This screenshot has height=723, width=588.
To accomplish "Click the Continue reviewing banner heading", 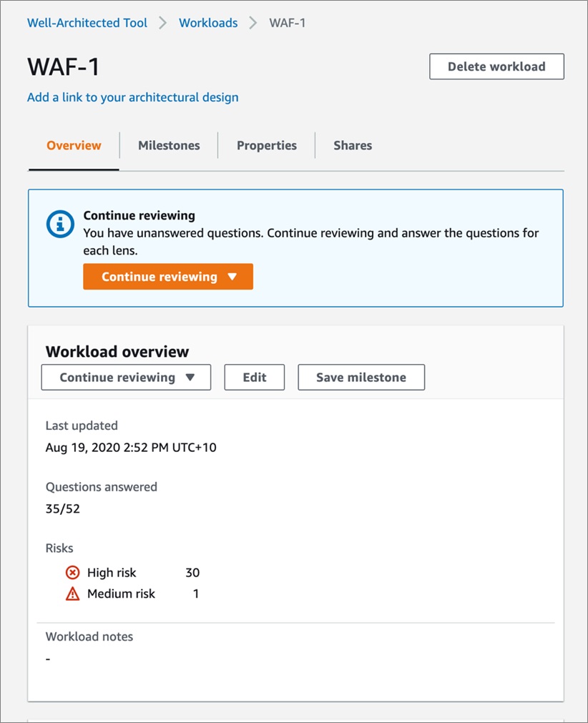I will tap(139, 215).
